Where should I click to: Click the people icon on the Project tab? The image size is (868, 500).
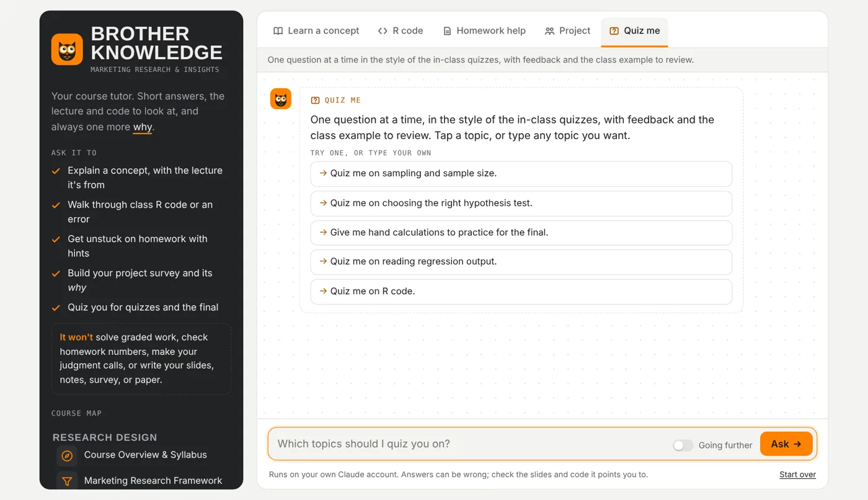click(549, 31)
